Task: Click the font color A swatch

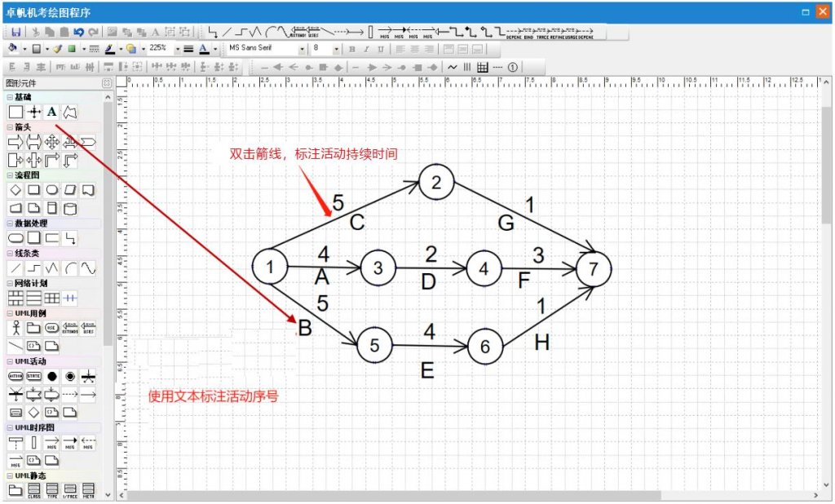Action: coord(204,49)
